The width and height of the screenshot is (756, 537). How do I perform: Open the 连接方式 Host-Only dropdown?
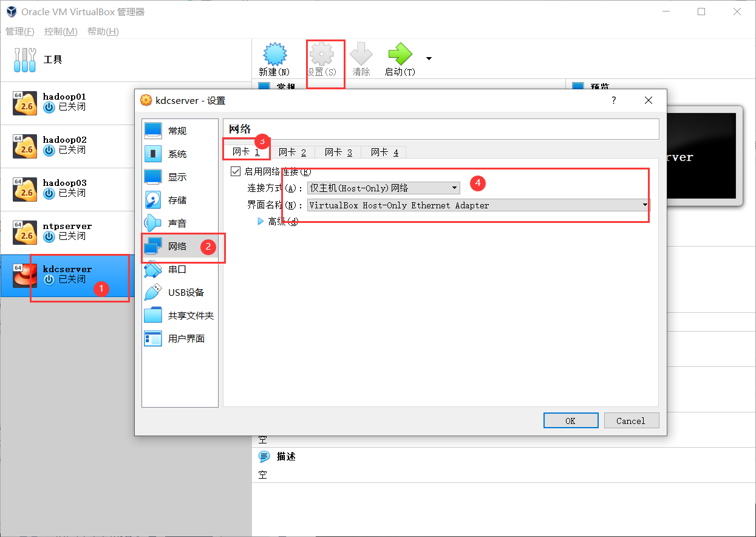coord(383,188)
